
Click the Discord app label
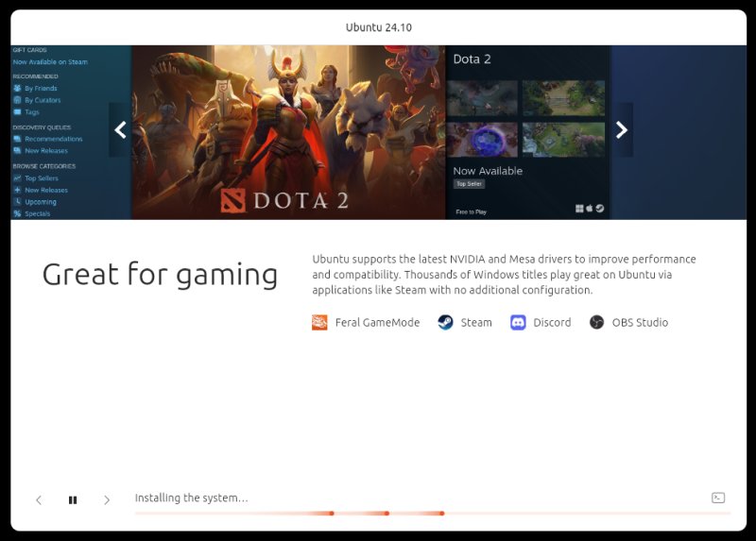pyautogui.click(x=552, y=322)
